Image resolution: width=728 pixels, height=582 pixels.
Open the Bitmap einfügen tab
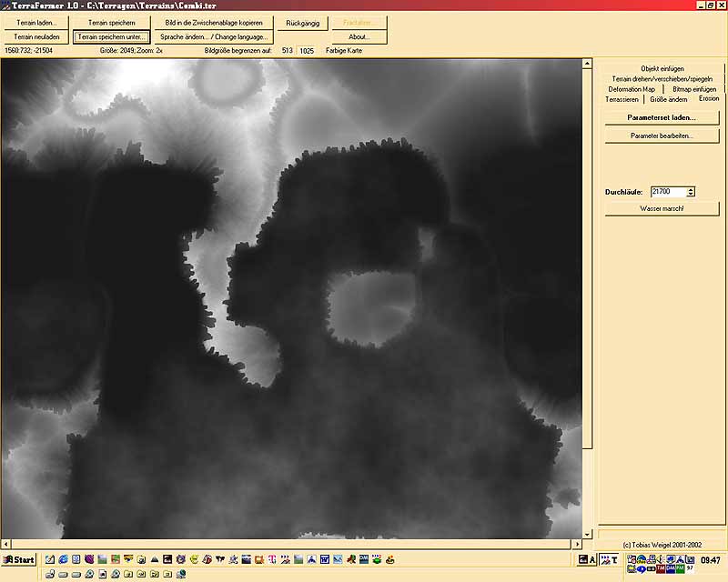(694, 89)
